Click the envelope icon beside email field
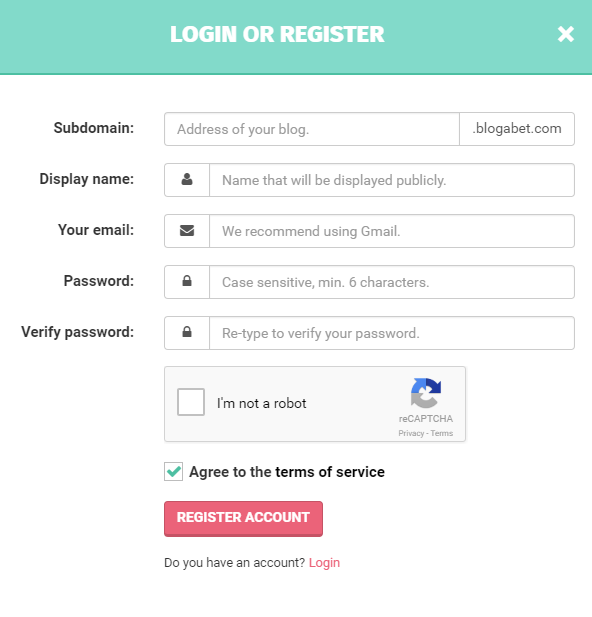The width and height of the screenshot is (592, 617). click(x=187, y=231)
